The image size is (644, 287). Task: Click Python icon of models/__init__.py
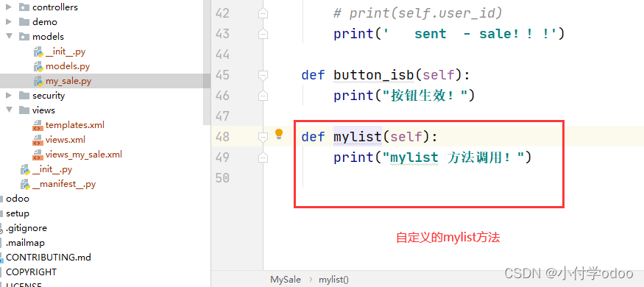point(38,52)
